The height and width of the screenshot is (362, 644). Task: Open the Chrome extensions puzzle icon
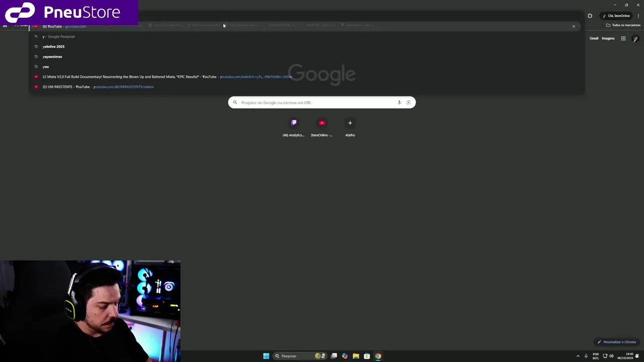pos(590,16)
